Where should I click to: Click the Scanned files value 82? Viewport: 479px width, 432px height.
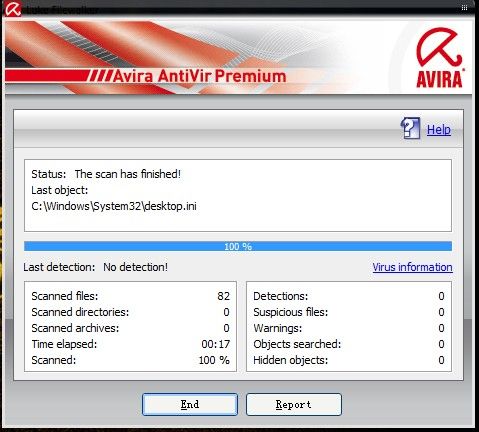[x=223, y=296]
